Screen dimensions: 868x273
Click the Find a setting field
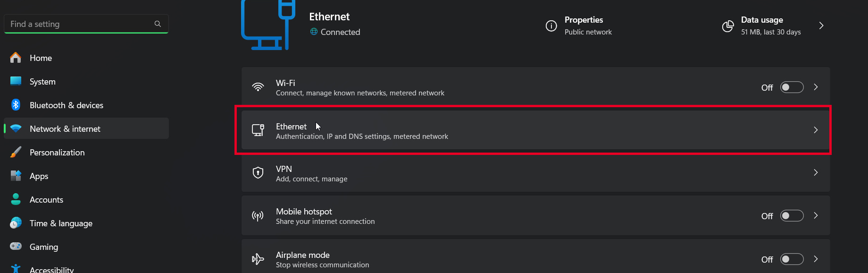coord(80,24)
